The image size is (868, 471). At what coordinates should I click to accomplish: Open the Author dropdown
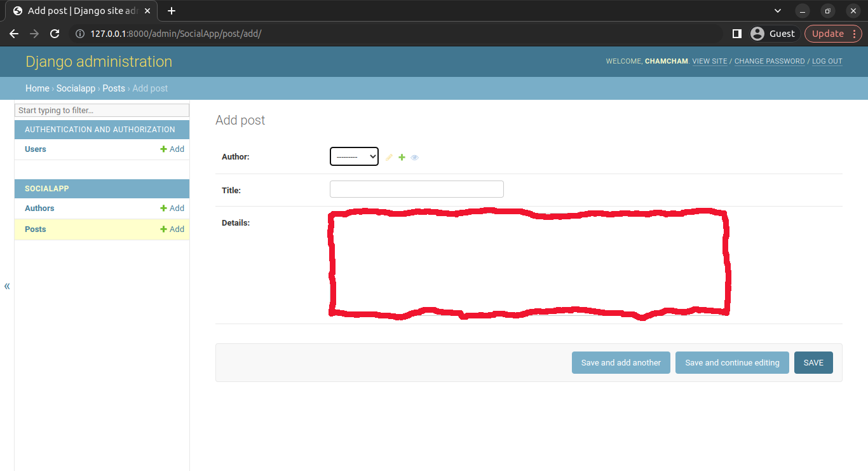354,156
